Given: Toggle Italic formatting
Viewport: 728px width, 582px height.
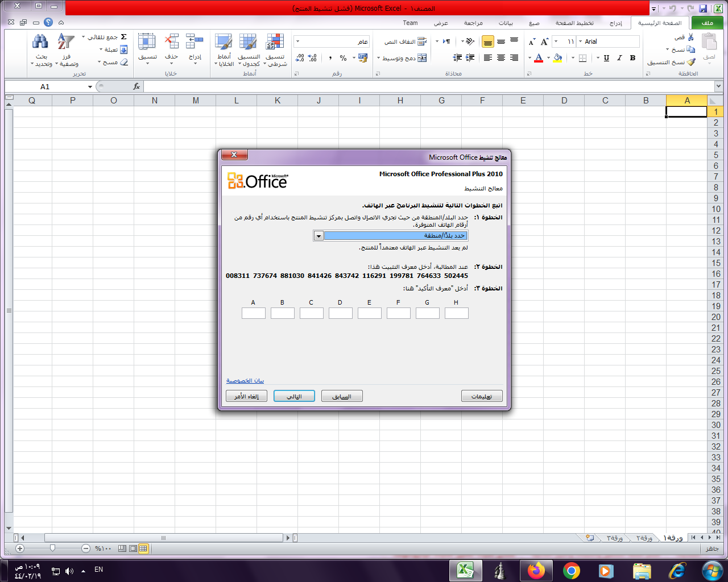Looking at the screenshot, I should [x=619, y=58].
